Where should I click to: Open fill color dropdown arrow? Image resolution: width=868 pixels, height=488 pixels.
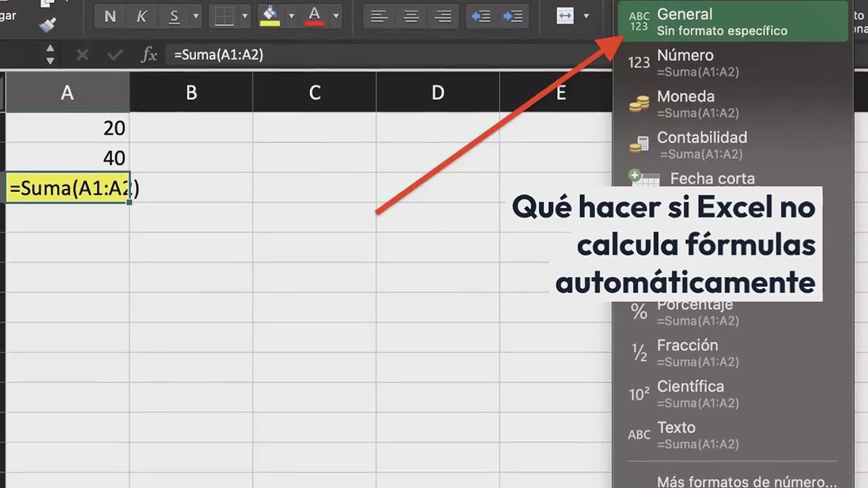[292, 17]
